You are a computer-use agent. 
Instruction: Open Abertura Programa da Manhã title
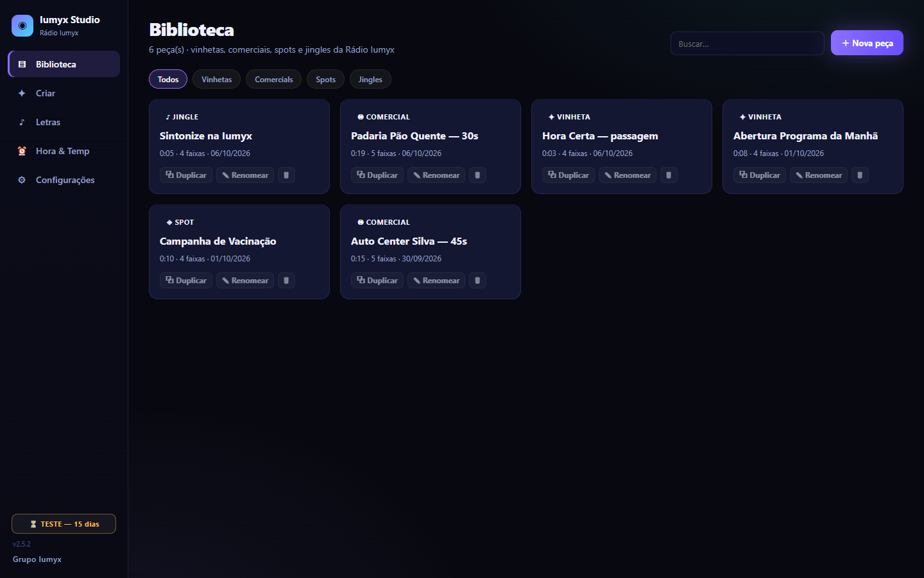pos(805,136)
